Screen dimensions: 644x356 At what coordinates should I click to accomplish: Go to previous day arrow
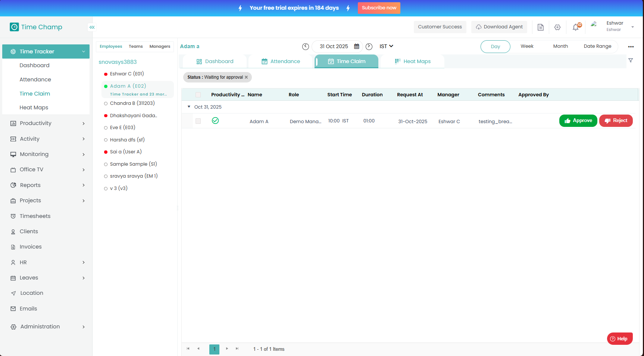[306, 46]
